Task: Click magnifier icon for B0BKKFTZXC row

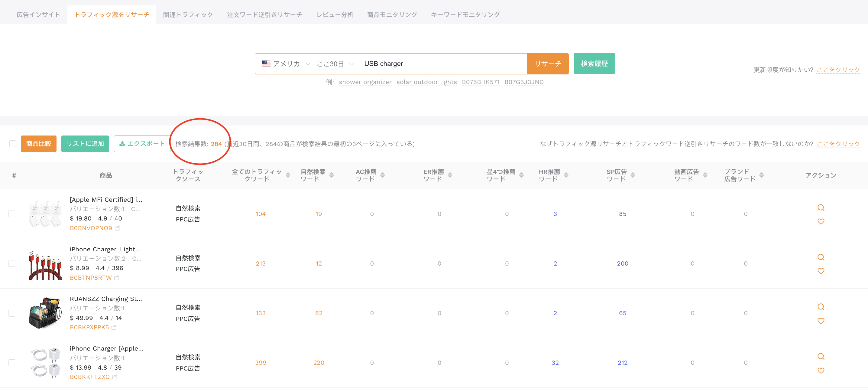Action: coord(821,357)
